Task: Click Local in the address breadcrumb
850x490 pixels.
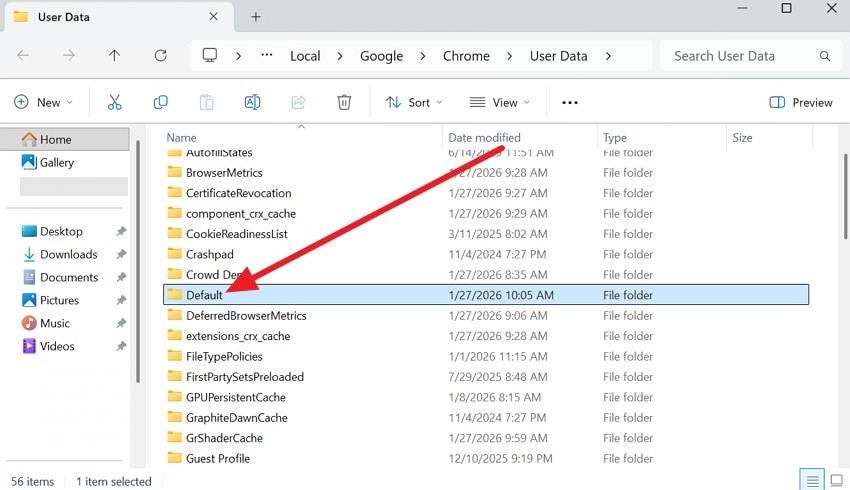Action: (x=305, y=56)
